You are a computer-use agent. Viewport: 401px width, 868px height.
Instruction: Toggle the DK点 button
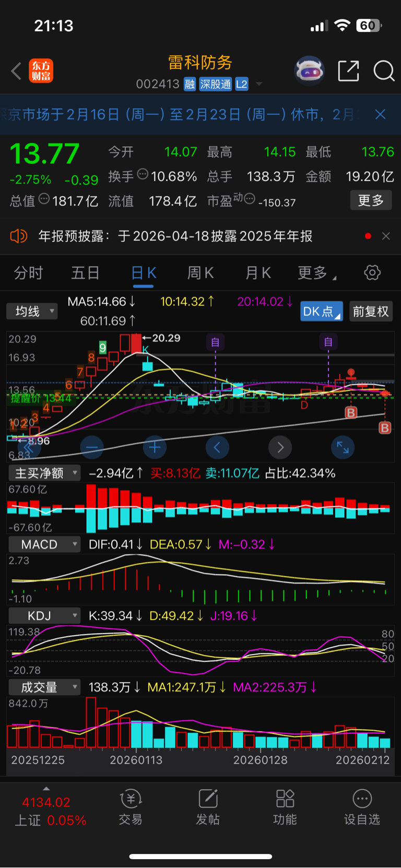[322, 312]
